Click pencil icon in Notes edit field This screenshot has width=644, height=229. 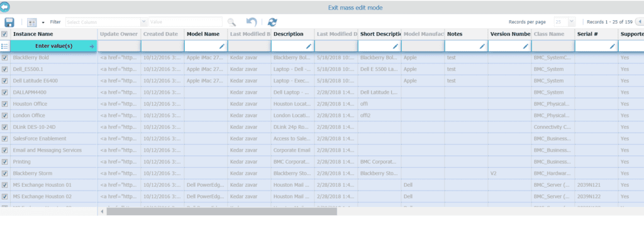point(482,47)
